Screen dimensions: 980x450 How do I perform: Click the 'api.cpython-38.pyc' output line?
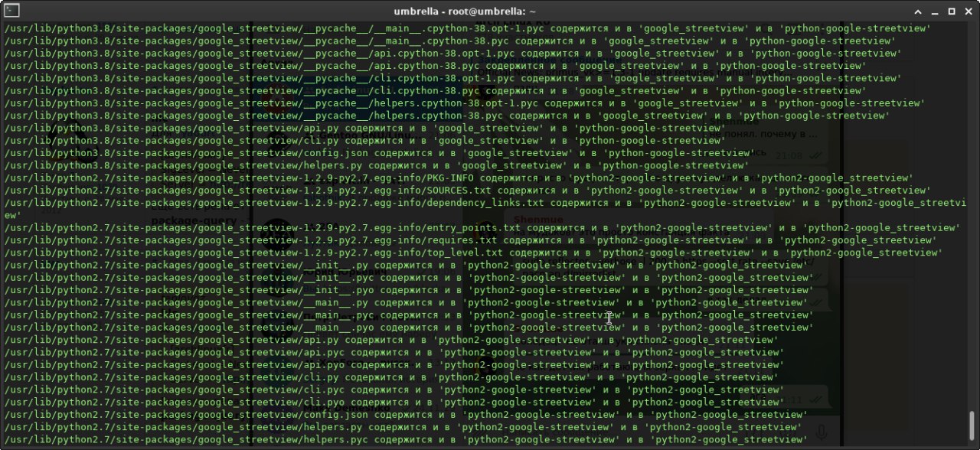[x=435, y=66]
